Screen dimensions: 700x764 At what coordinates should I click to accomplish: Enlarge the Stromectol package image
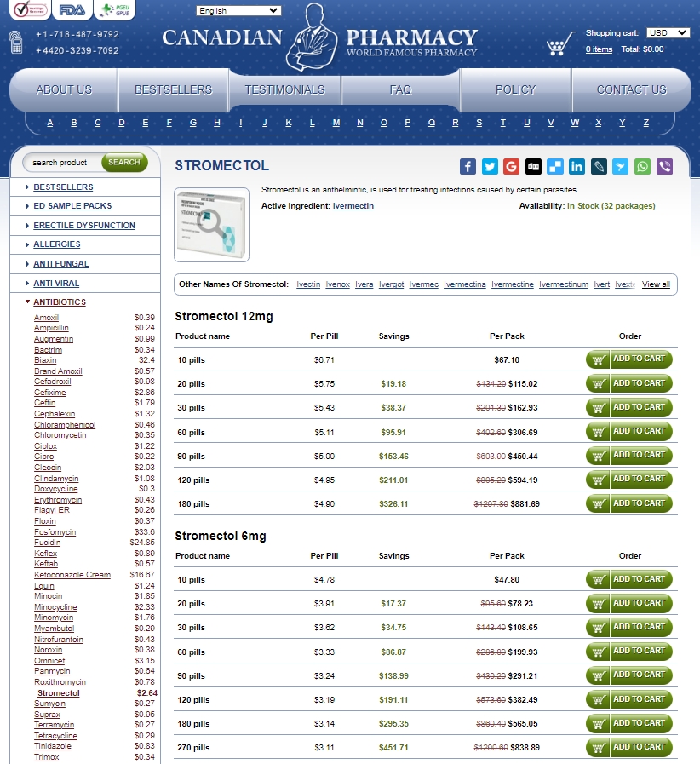pos(211,225)
